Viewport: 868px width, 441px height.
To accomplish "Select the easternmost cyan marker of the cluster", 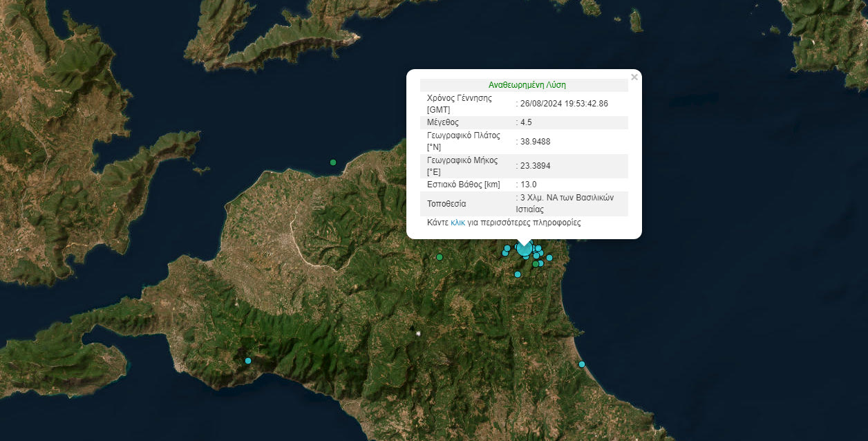I will [549, 258].
